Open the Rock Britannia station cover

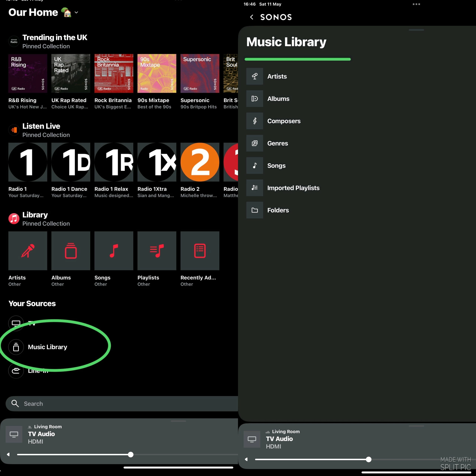114,73
